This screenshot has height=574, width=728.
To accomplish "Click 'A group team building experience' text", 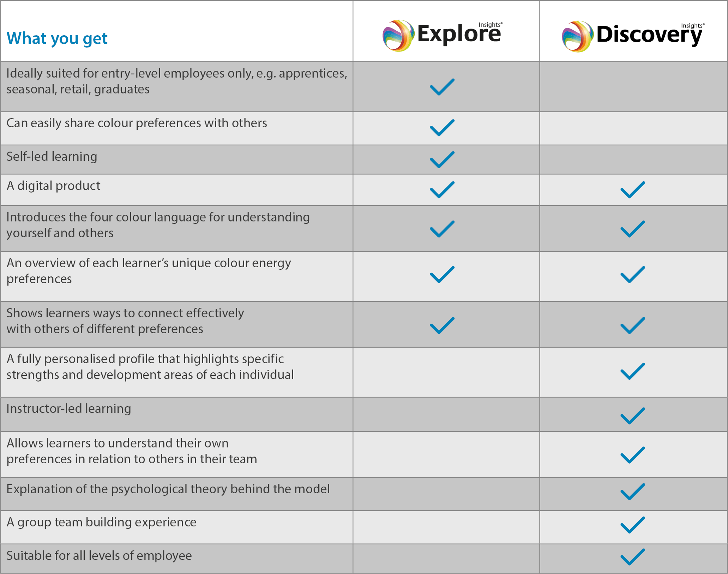I will [101, 522].
